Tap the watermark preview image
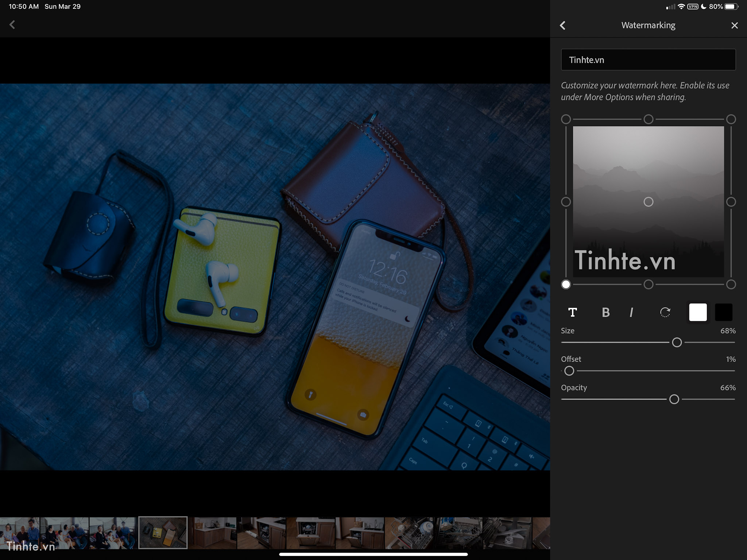This screenshot has height=560, width=747. pyautogui.click(x=648, y=202)
